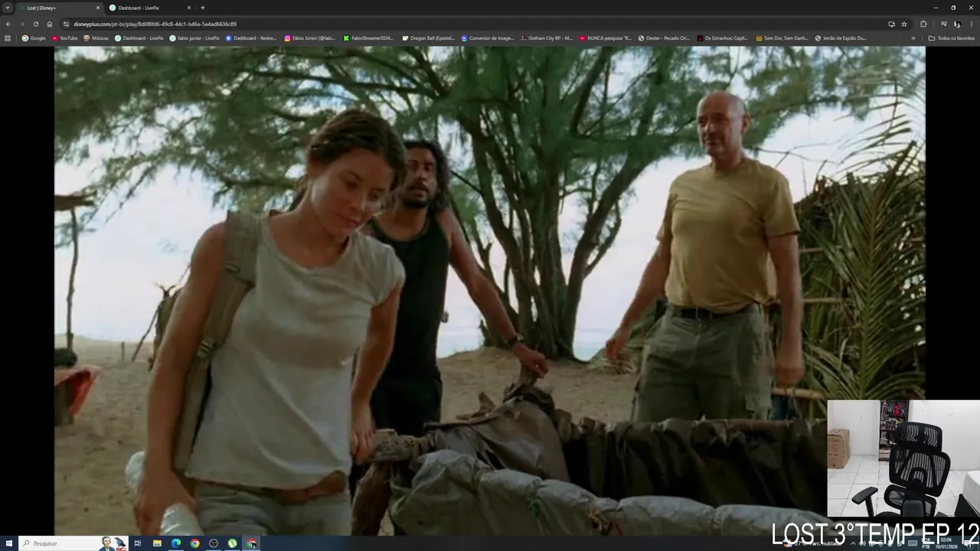Switch to the Dashboard - LivePix tab

tap(149, 8)
